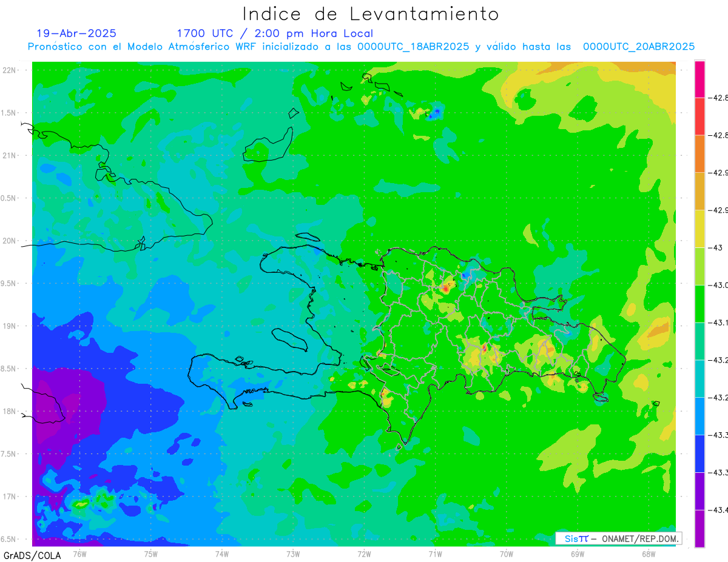
Task: Click the '19N' latitude label
Action: 10,326
